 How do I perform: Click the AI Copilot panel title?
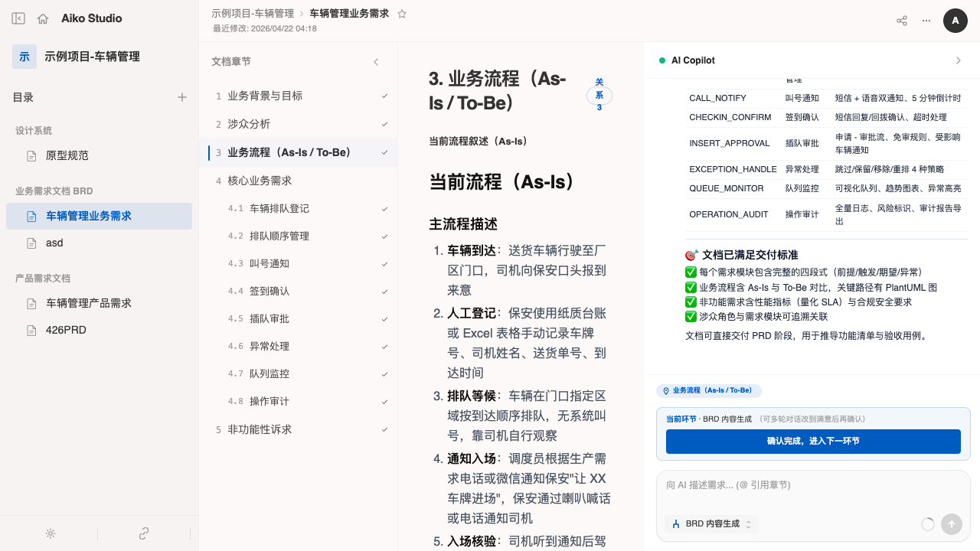click(x=693, y=60)
